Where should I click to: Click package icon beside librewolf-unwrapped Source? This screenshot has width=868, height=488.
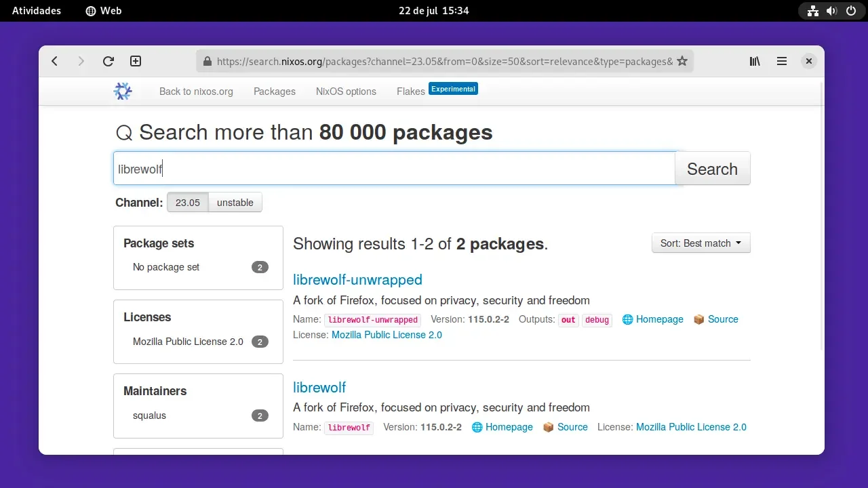point(699,319)
